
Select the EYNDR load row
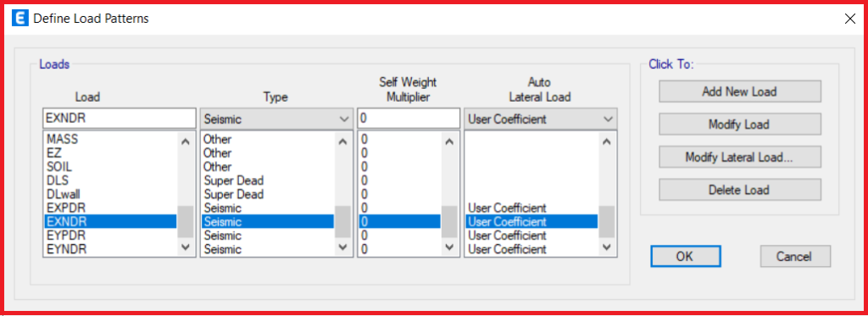[111, 249]
